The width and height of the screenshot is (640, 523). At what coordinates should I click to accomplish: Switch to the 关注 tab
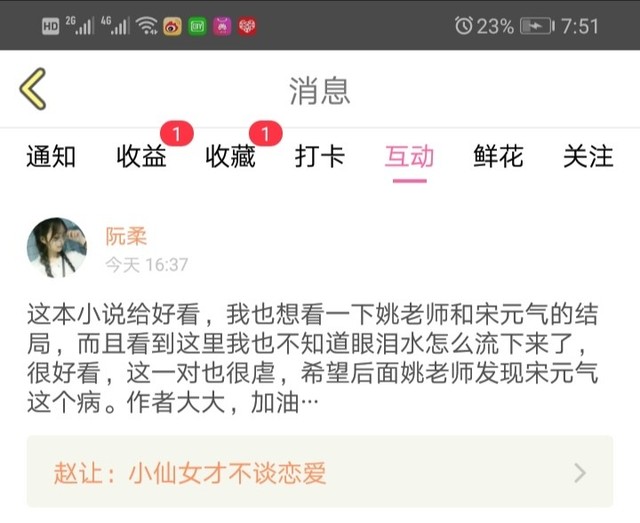click(x=588, y=156)
